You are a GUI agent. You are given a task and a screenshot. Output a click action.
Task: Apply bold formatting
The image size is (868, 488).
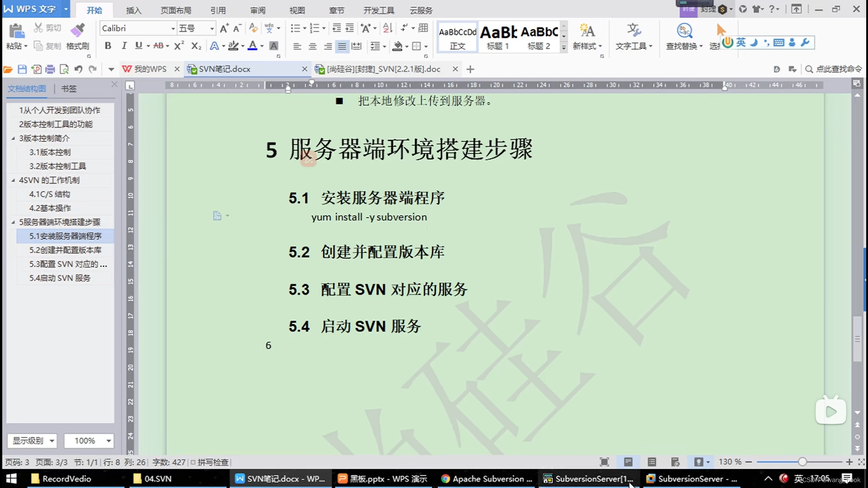(x=108, y=46)
